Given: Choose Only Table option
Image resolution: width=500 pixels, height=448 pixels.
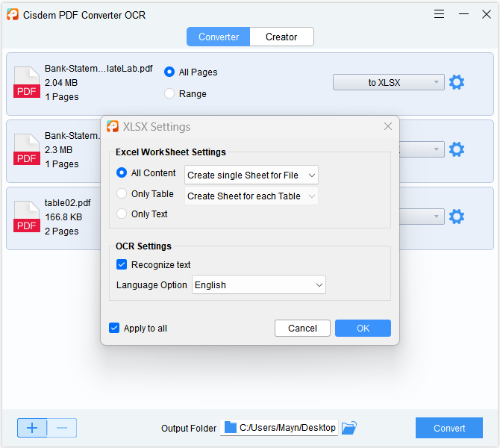Looking at the screenshot, I should [122, 193].
